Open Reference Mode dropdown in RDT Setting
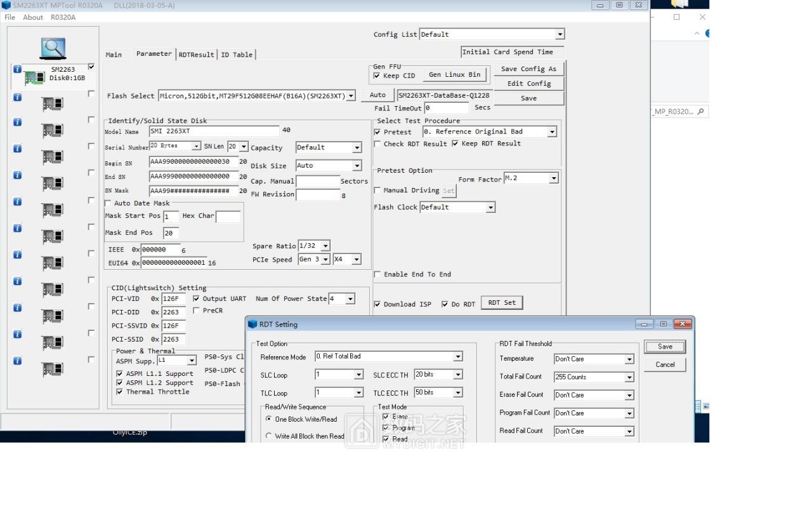This screenshot has height=508, width=812. pyautogui.click(x=458, y=357)
